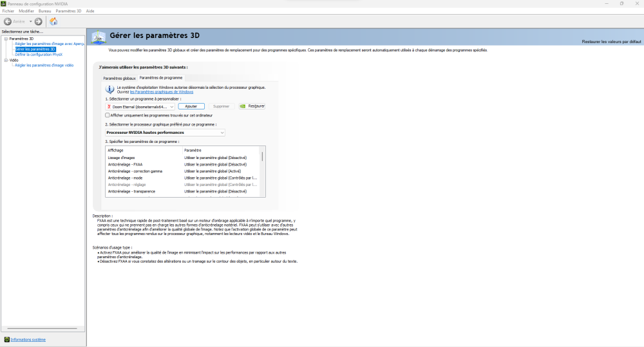Click the Vidéo tree label
Image resolution: width=644 pixels, height=347 pixels.
14,61
